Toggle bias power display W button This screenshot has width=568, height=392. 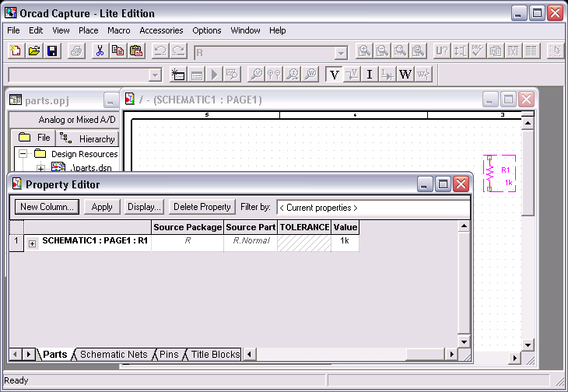[x=405, y=75]
